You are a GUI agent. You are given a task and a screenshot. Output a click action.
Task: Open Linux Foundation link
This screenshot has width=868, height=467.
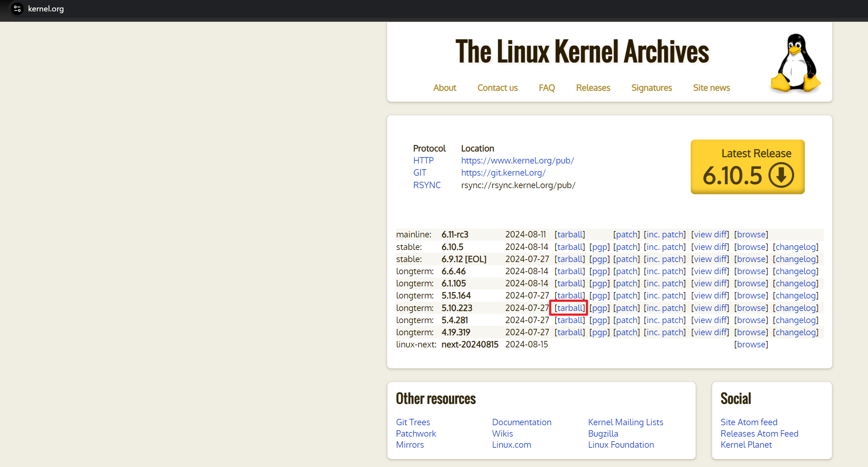[x=621, y=445]
